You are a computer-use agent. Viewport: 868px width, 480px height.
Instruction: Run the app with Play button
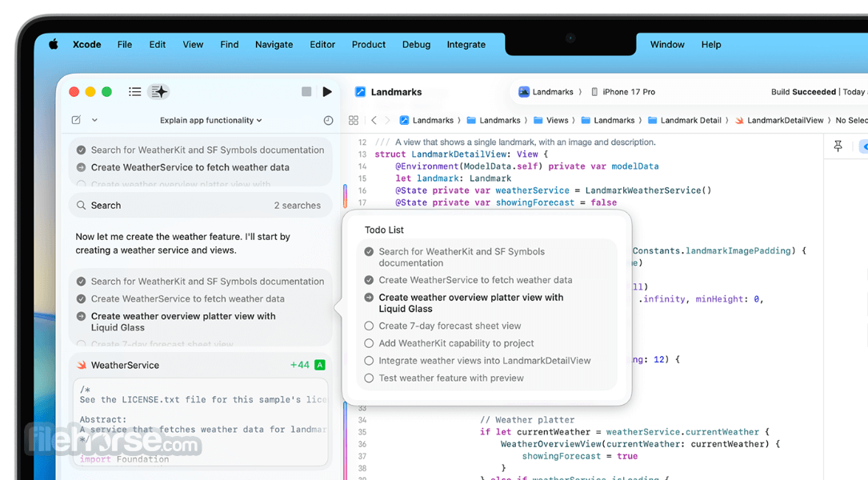pyautogui.click(x=327, y=91)
